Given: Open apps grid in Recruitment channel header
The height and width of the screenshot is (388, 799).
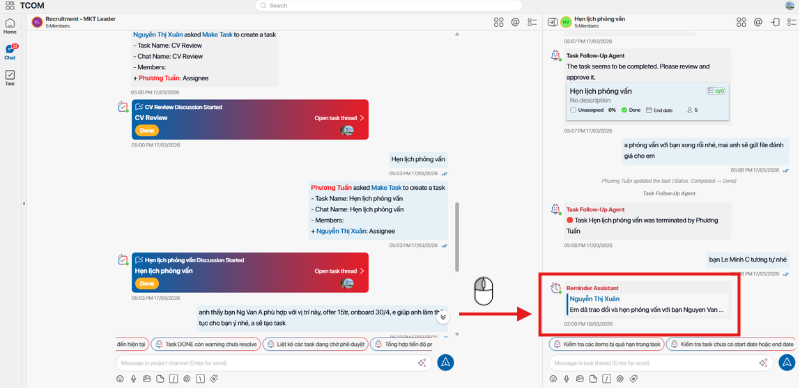Looking at the screenshot, I should pyautogui.click(x=498, y=22).
